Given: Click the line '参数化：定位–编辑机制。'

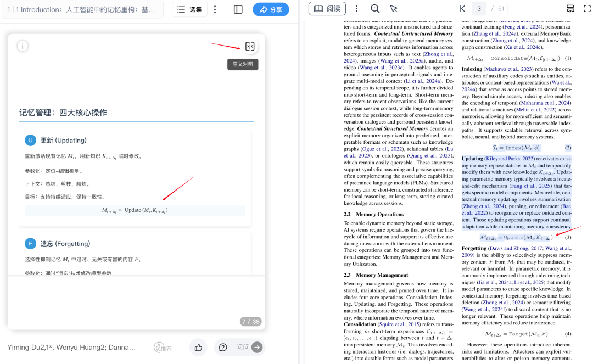Looking at the screenshot, I should 54,171.
